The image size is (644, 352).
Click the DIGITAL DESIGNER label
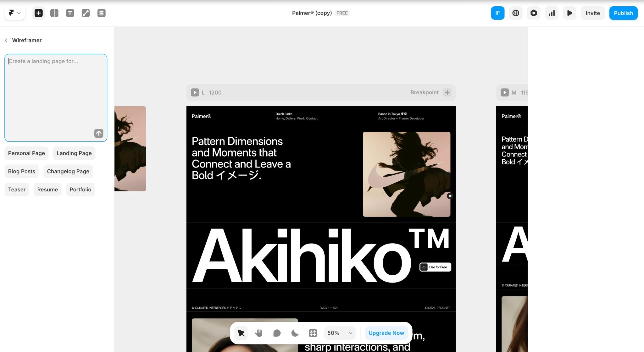(438, 308)
